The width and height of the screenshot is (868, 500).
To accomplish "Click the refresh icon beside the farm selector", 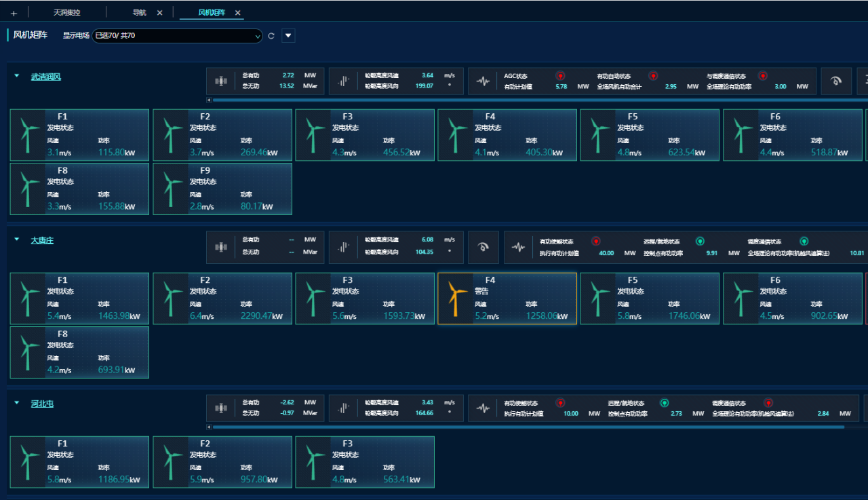I will pyautogui.click(x=271, y=36).
